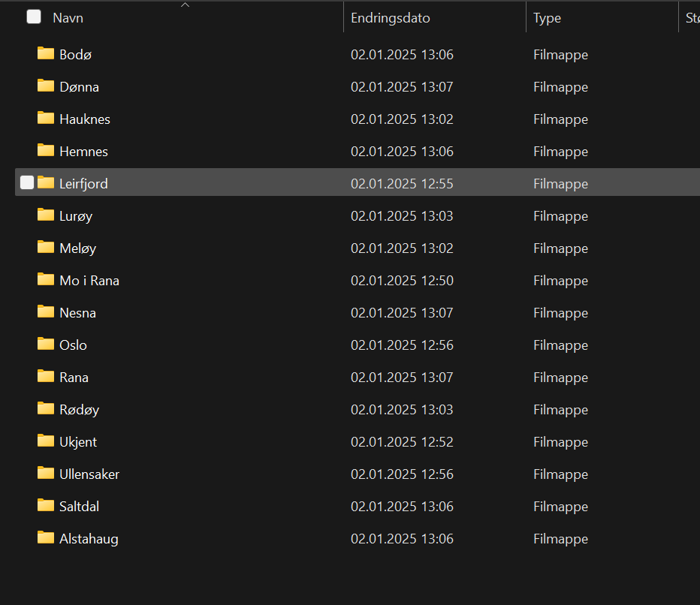Viewport: 700px width, 605px height.
Task: Click the Hauknes folder icon
Action: pos(46,119)
